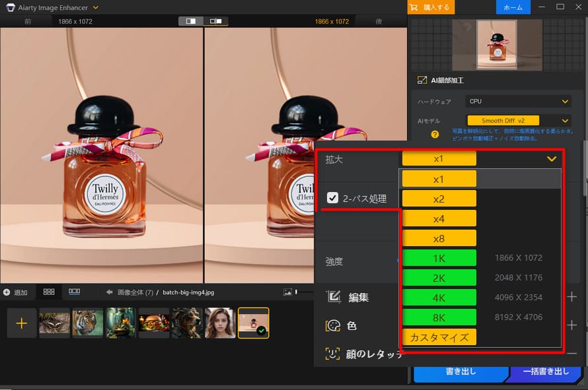Click the yellow question mark help icon
This screenshot has height=390, width=588.
click(435, 134)
